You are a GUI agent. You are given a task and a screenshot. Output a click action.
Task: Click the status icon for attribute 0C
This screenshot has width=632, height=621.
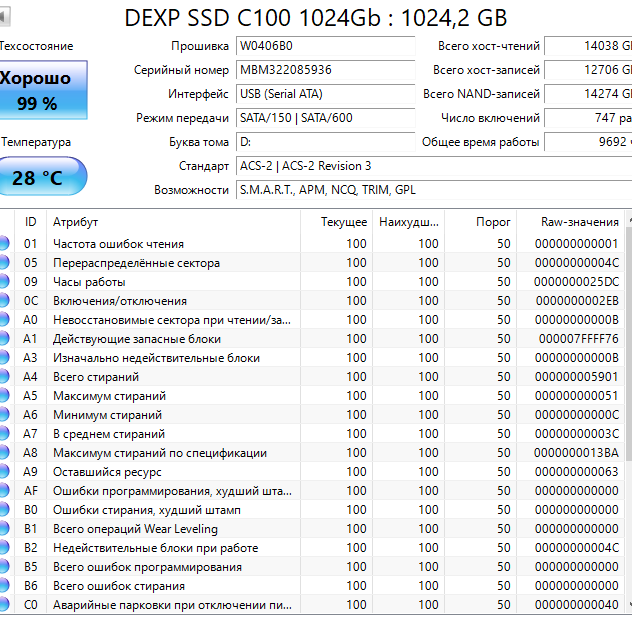4,301
